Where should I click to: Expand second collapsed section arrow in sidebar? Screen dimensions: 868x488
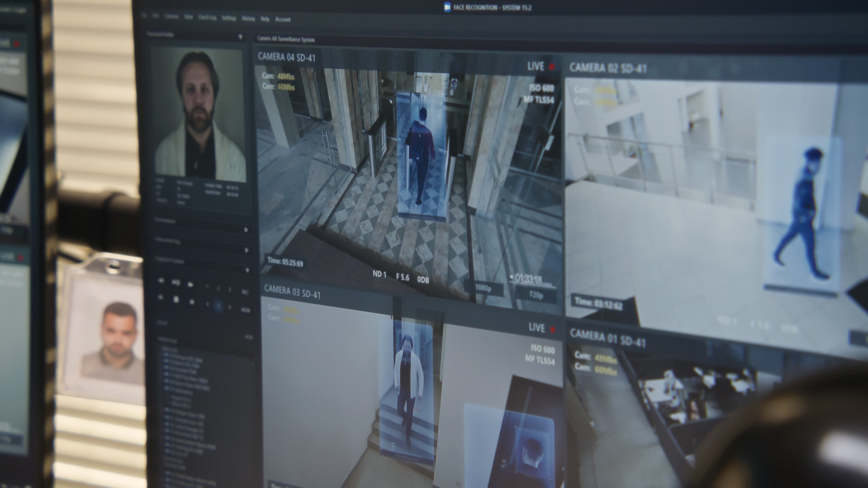click(x=247, y=250)
